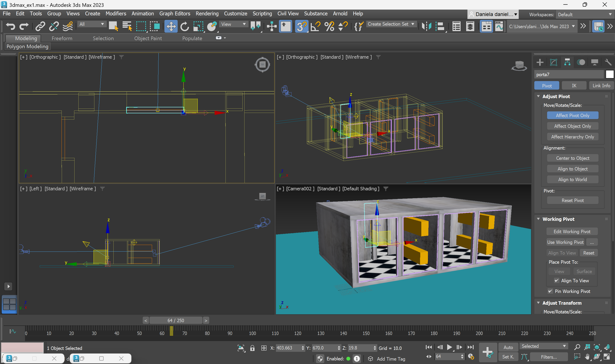
Task: Click the Select and Link icon
Action: pos(40,26)
